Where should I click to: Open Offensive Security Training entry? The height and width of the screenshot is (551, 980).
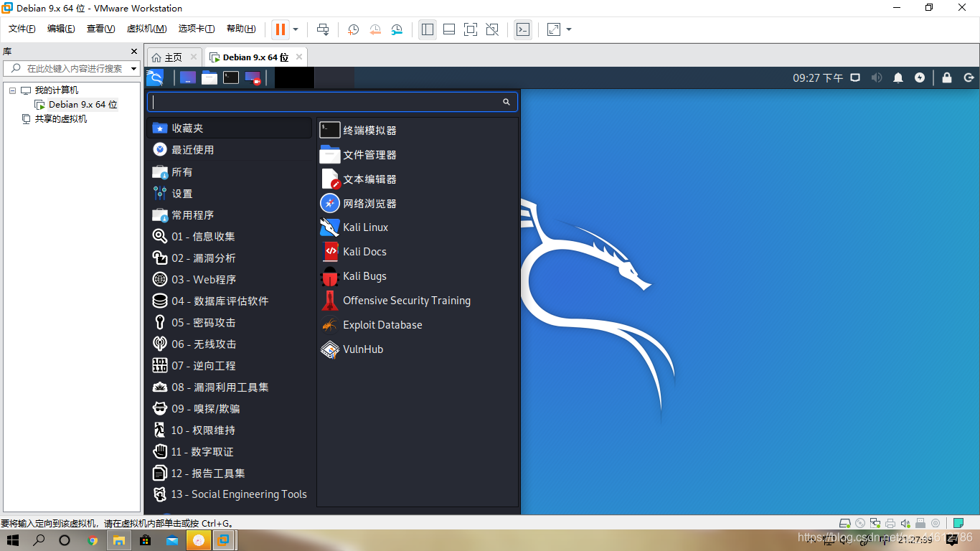[x=406, y=301]
